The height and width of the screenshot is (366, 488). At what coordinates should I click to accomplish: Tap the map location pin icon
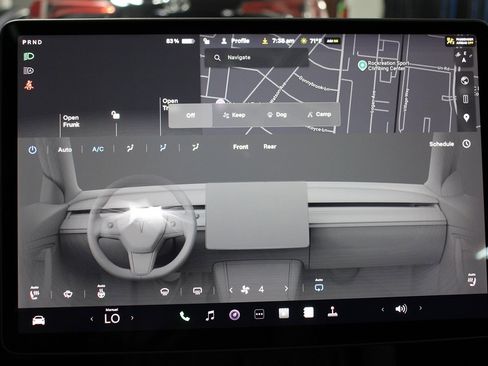coord(466,118)
